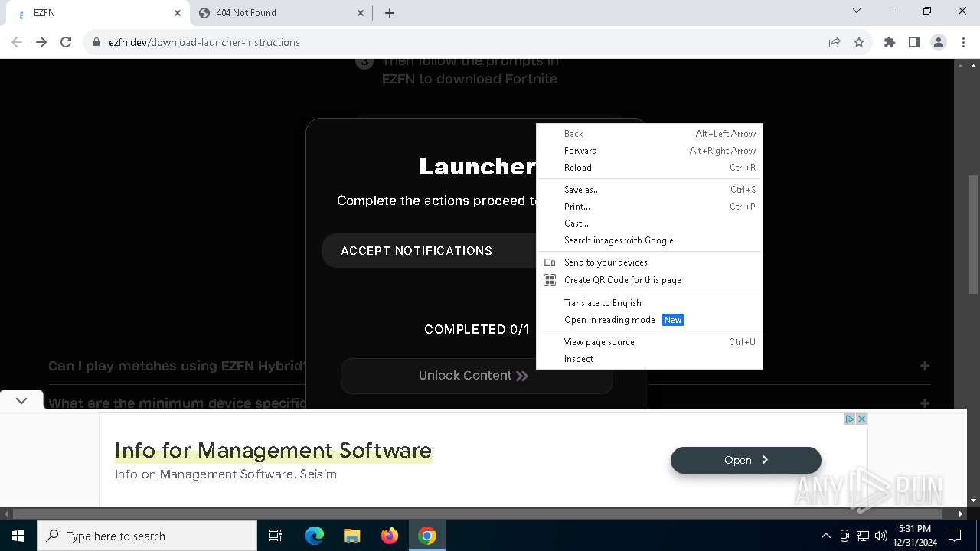Click the page vertical scrollbar thumb
This screenshot has width=980, height=551.
click(973, 234)
